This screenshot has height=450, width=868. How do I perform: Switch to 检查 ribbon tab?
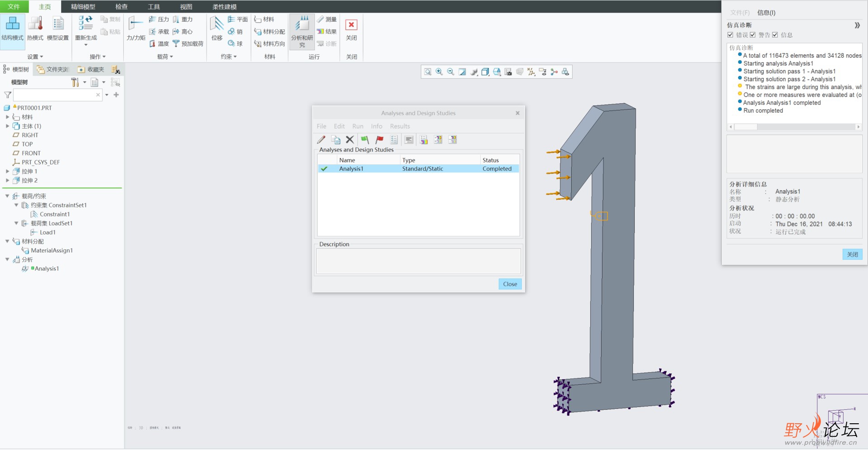click(x=121, y=7)
